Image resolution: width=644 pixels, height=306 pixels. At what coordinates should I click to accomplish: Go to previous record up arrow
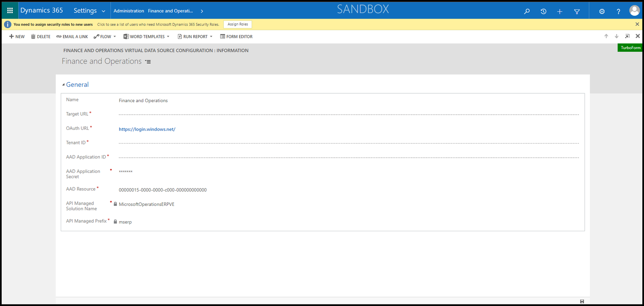[x=606, y=36]
